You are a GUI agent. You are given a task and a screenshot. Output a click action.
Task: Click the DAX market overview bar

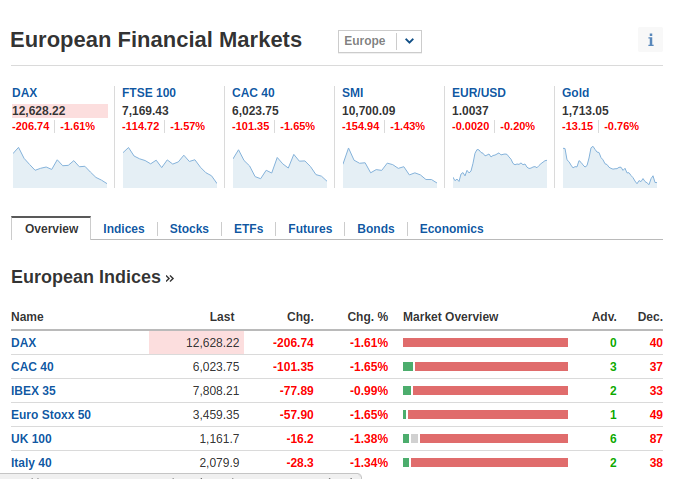(485, 343)
